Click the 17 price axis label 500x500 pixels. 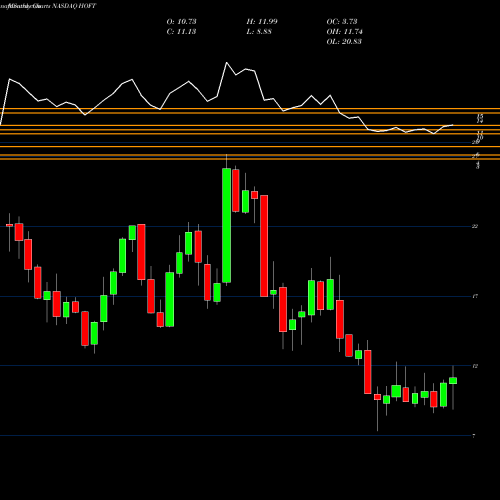coord(475,296)
